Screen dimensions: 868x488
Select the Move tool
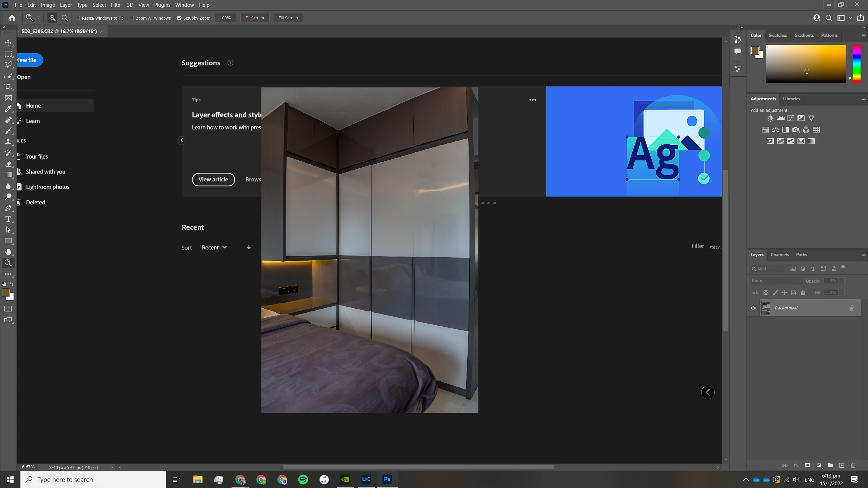click(8, 43)
